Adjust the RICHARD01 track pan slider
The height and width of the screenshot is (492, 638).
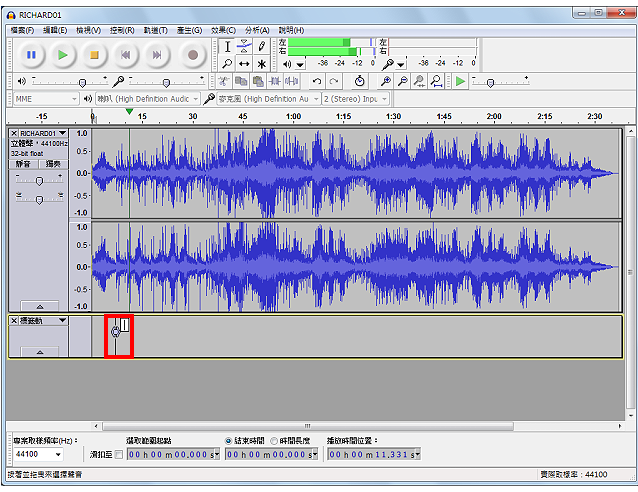(39, 198)
